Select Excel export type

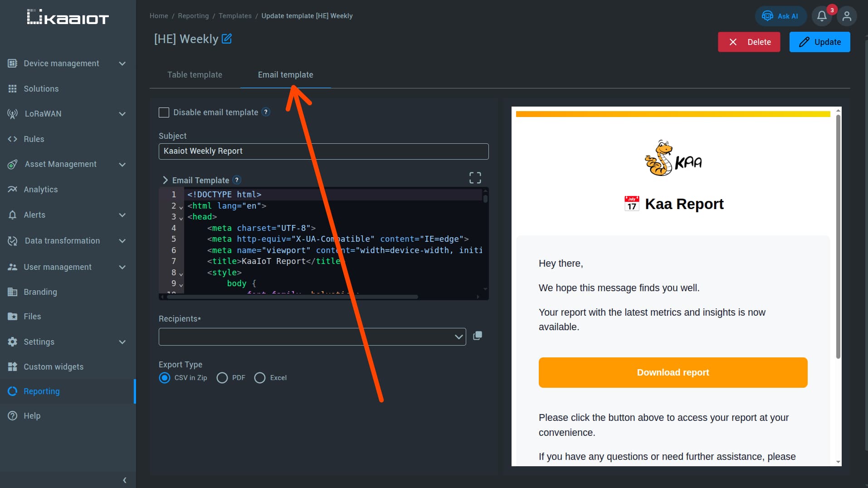click(x=260, y=378)
